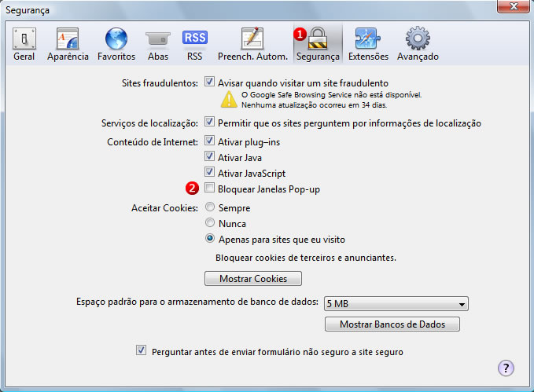Viewport: 534px width, 392px height.
Task: Open the Geral preferences pane
Action: click(24, 44)
